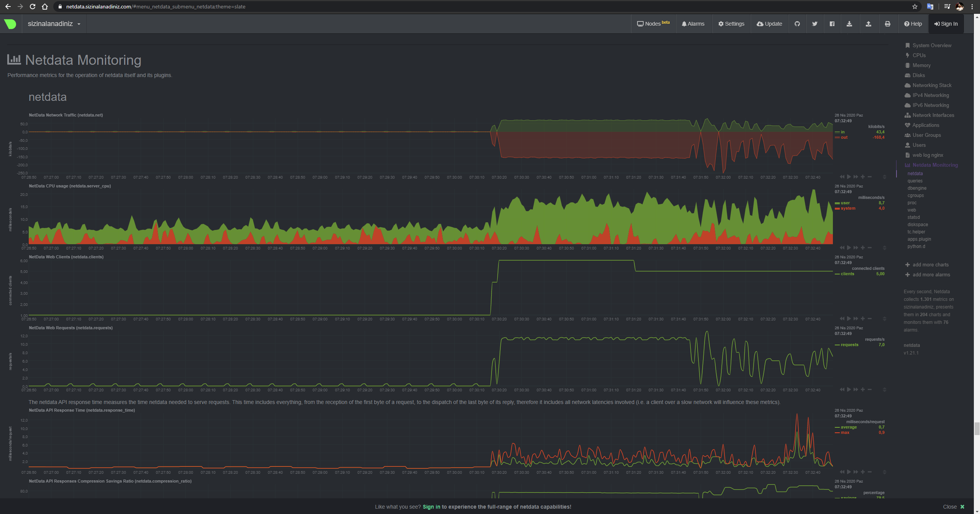Toggle the 'out' dimension of network traffic
This screenshot has height=514, width=980.
[844, 137]
